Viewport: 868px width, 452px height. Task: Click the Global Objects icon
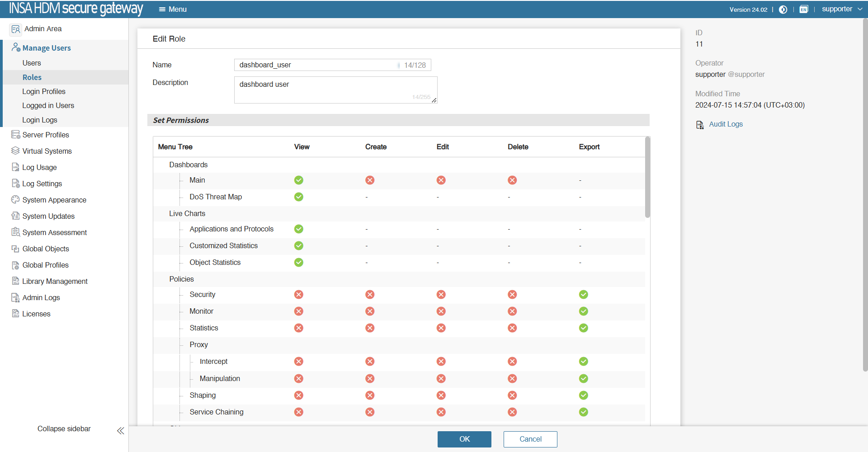click(15, 249)
